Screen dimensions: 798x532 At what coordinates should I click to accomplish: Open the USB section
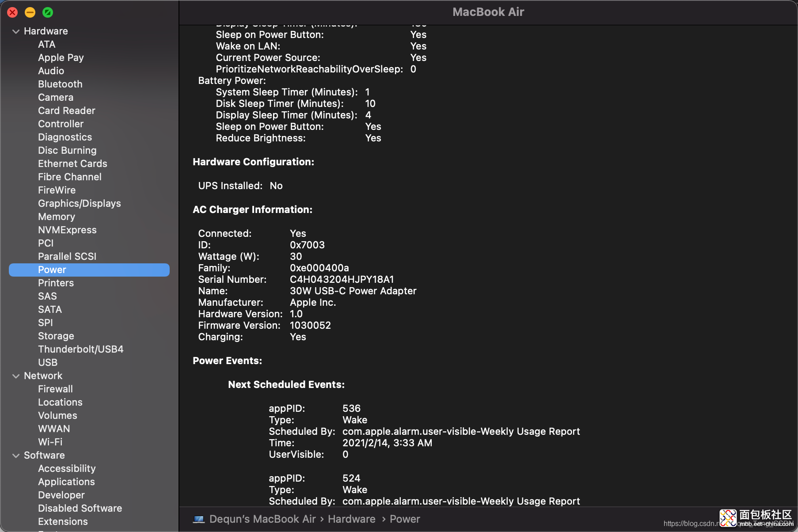48,363
